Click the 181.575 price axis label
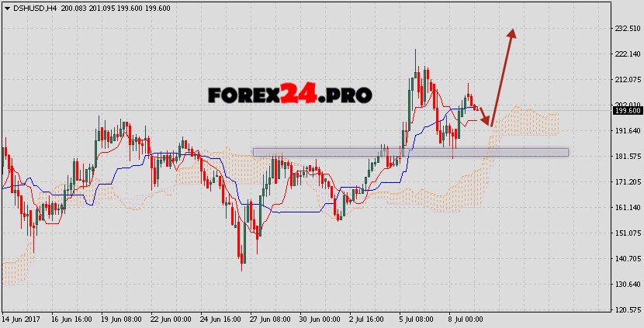Image resolution: width=644 pixels, height=328 pixels. tap(626, 157)
